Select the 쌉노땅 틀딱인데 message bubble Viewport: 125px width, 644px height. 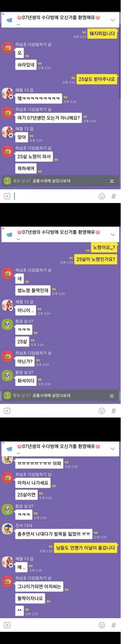click(x=33, y=290)
